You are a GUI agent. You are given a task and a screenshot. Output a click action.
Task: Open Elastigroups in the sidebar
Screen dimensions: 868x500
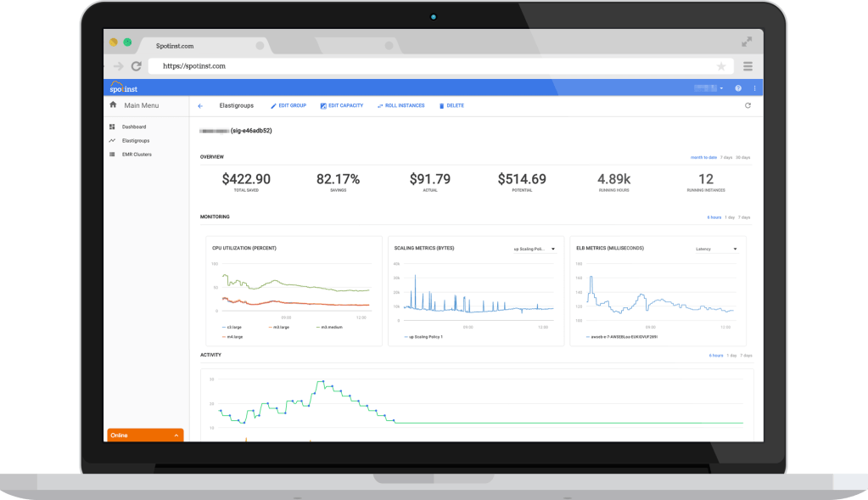click(x=136, y=141)
